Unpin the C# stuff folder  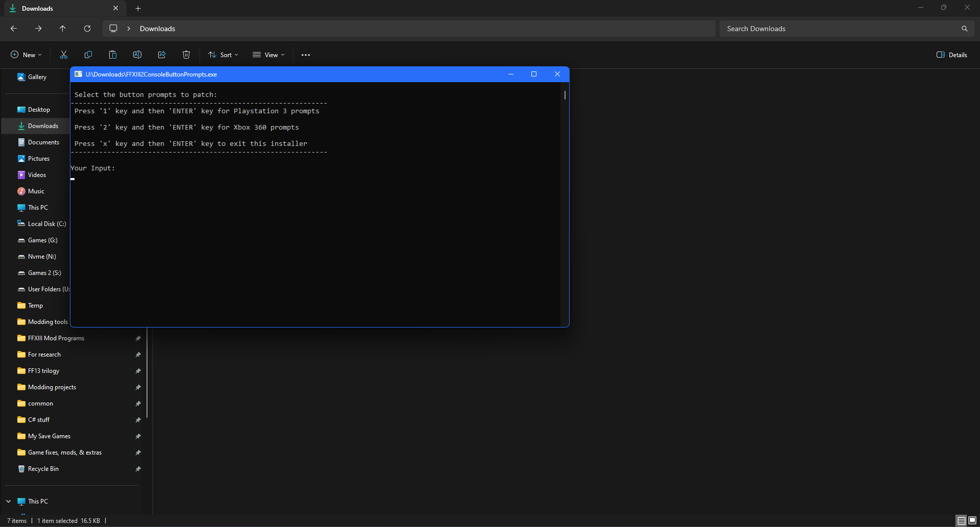138,420
